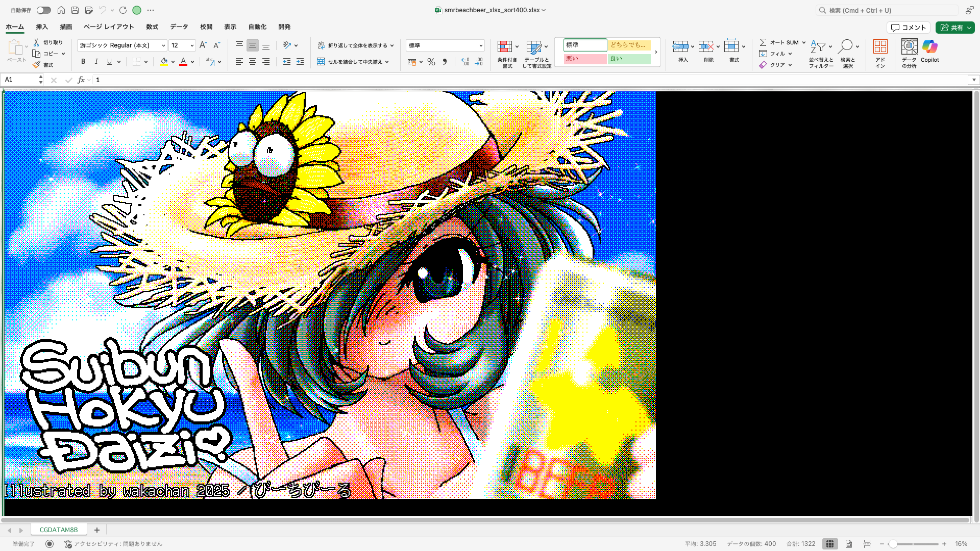Add a new sheet with plus button

[97, 530]
